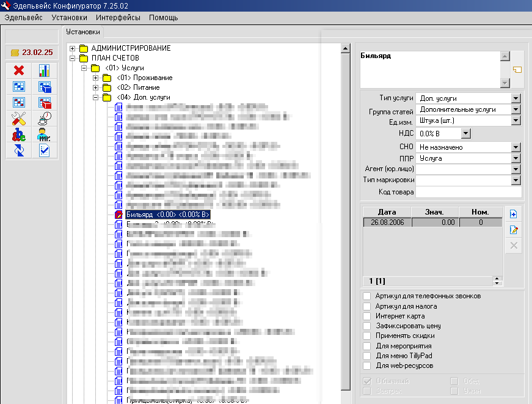
Task: Check 'Применять скидки' option
Action: click(366, 336)
